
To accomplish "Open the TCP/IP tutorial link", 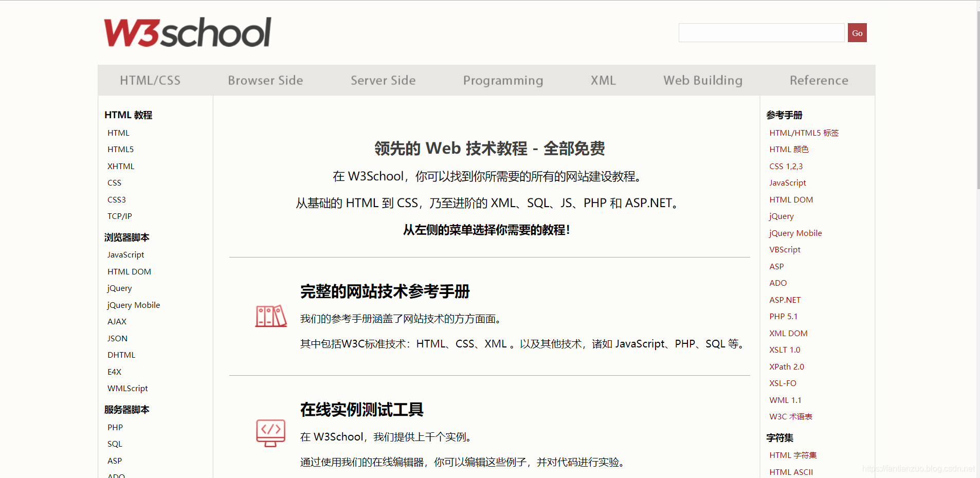I will pos(119,216).
